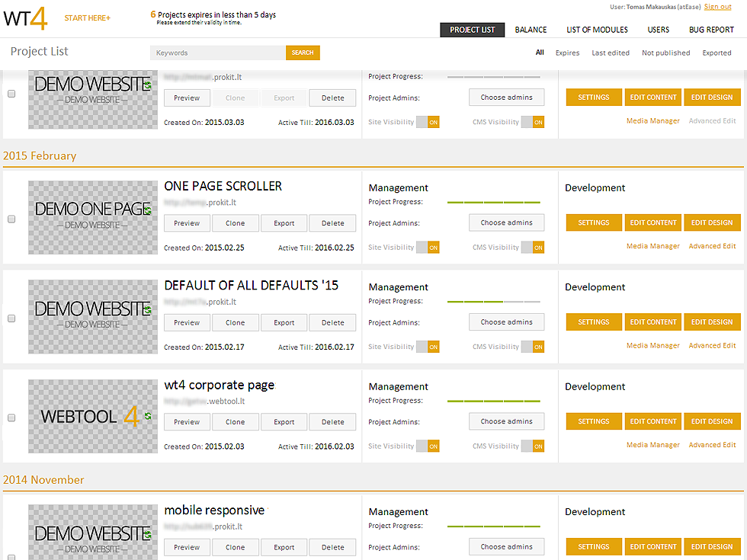This screenshot has width=747, height=560.
Task: Click refresh icon on wt4 corporate page thumbnail
Action: (147, 416)
